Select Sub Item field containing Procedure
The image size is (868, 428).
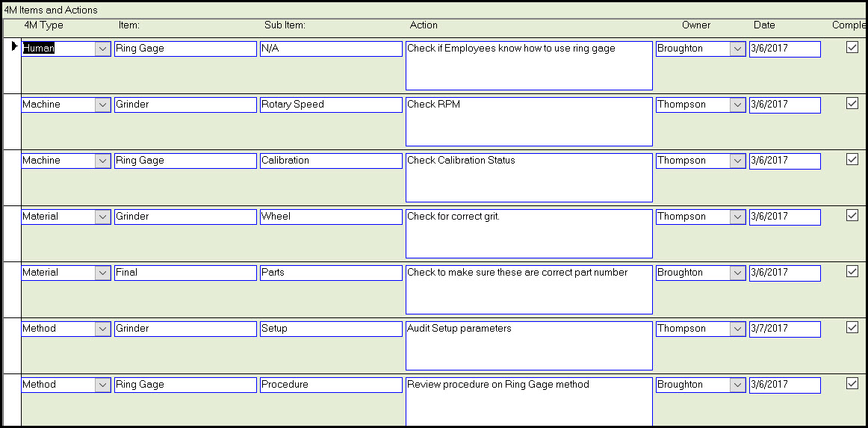coord(331,385)
